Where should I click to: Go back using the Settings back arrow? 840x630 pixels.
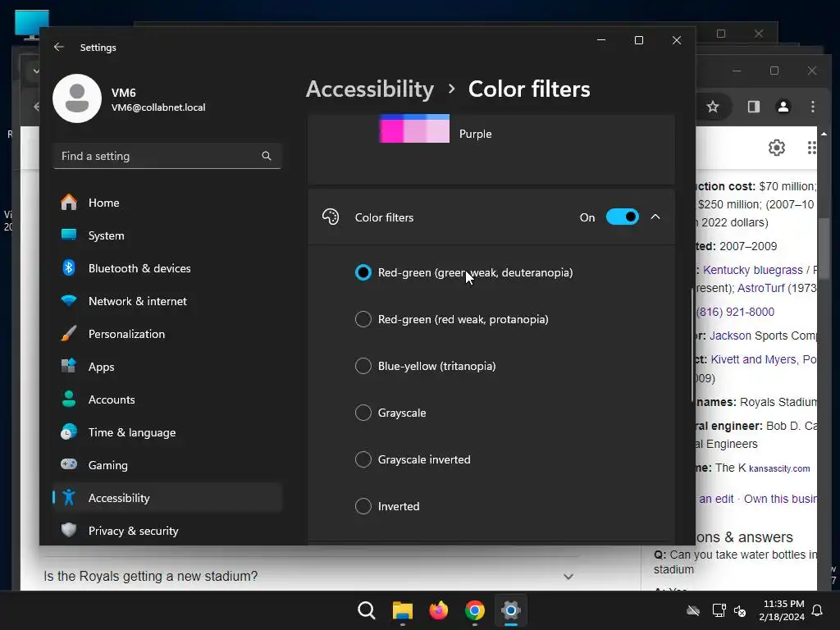pos(59,47)
